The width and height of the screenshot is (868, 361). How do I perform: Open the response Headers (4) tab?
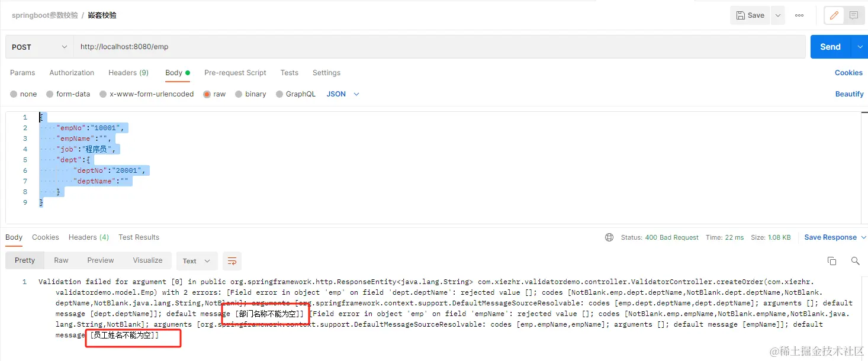[x=89, y=237]
